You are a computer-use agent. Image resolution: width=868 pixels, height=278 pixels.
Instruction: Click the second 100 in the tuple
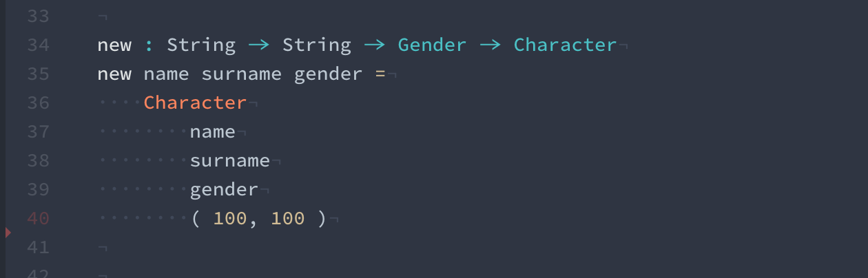(x=288, y=219)
